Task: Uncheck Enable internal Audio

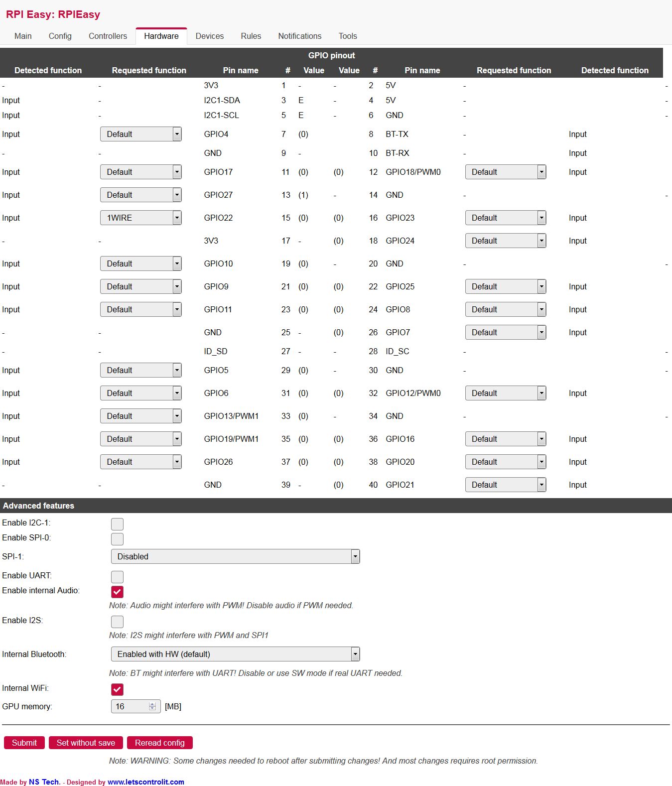Action: tap(117, 591)
